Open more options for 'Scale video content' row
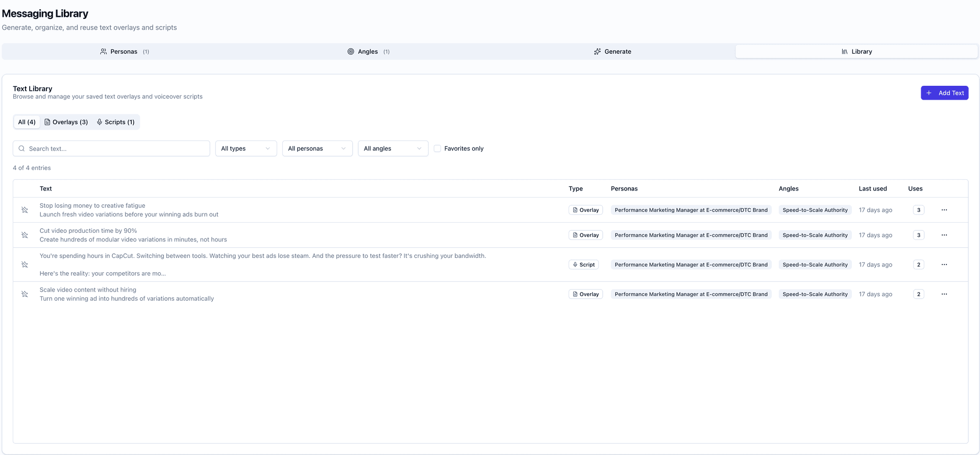 click(944, 294)
